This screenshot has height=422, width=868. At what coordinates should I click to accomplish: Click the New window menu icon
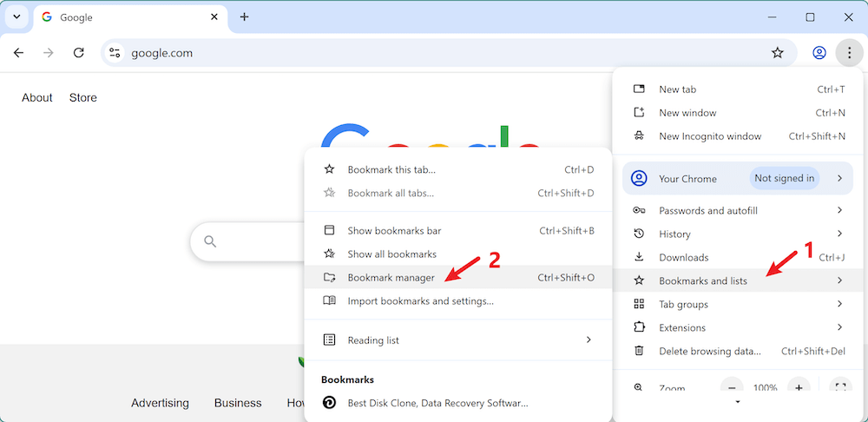(x=639, y=112)
